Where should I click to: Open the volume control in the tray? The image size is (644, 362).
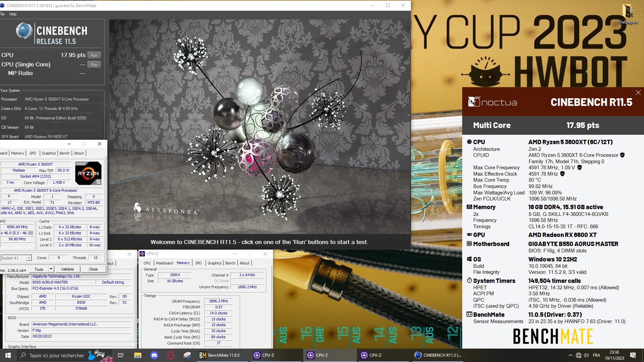click(x=586, y=355)
